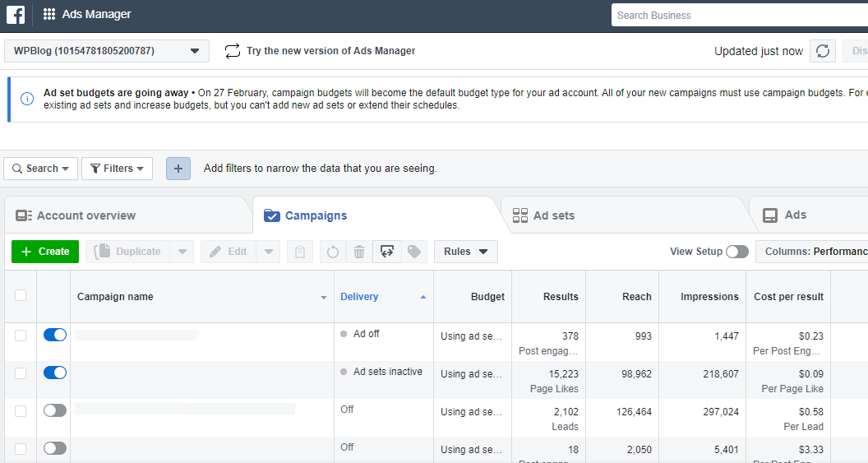Click the green Create button
Viewport: 868px width, 463px height.
[45, 252]
